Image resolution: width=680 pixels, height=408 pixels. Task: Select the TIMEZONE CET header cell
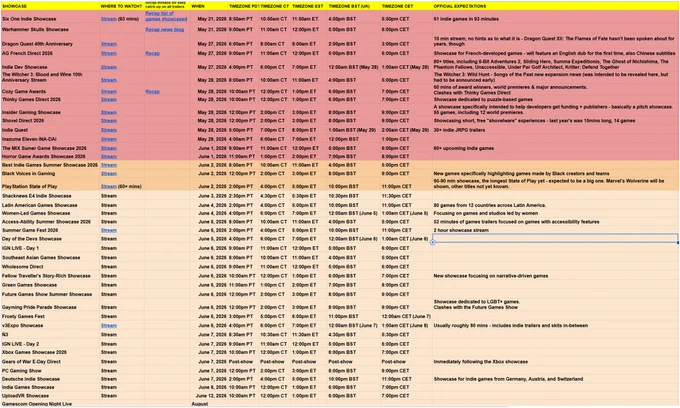406,6
